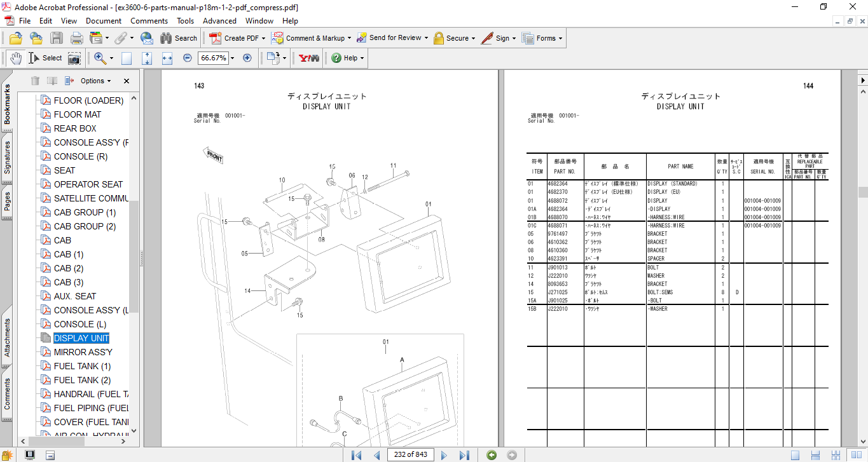Screen dimensions: 868x462
Task: Jump to the first page button
Action: point(356,455)
